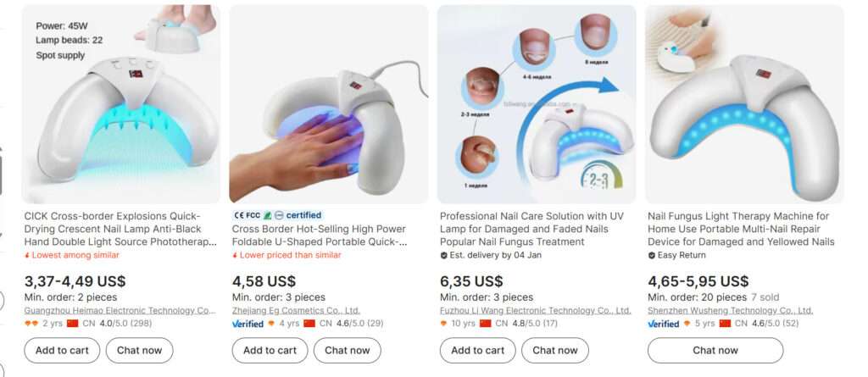Chat now with Fuzhou Li Wang Electronic
868x377 pixels.
coord(555,351)
